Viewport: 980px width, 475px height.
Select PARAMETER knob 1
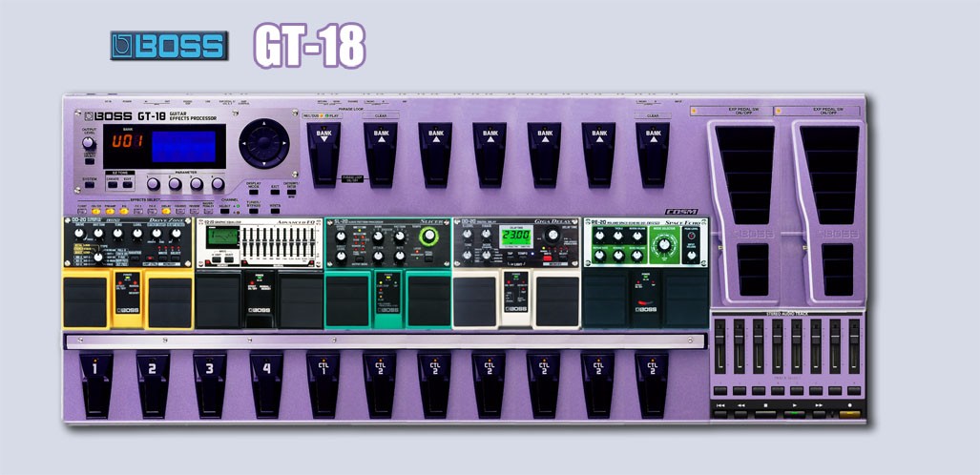tap(153, 184)
